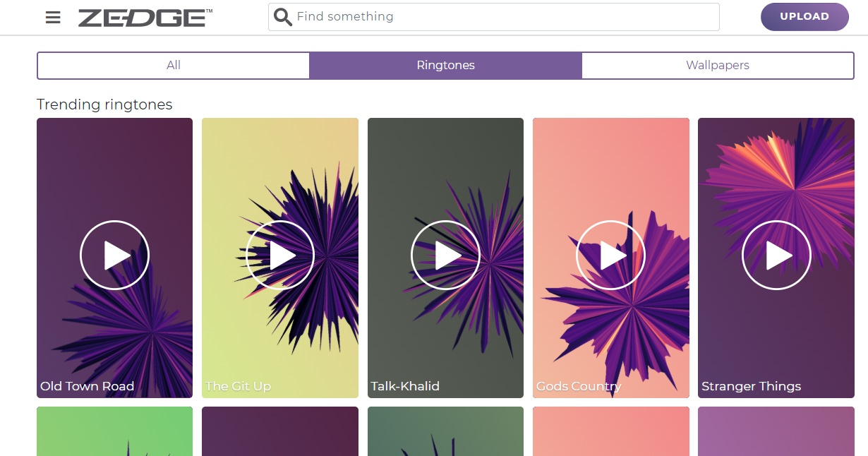Image resolution: width=868 pixels, height=456 pixels.
Task: Open teal ringtone card below Talk-Khalid
Action: [445, 431]
